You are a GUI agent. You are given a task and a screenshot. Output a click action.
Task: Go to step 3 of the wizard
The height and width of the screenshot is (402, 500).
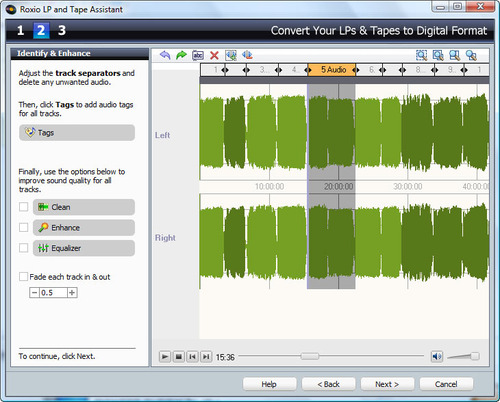62,31
